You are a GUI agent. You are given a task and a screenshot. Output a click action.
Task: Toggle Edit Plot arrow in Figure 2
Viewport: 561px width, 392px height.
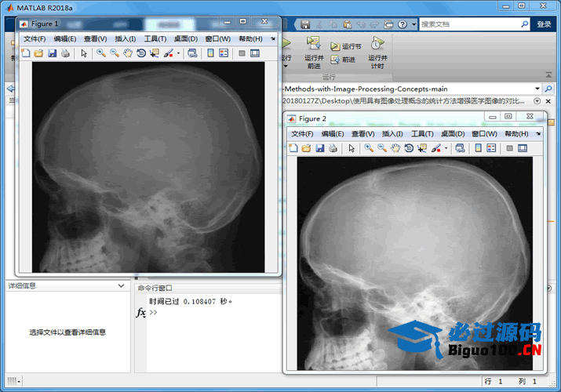tap(352, 148)
